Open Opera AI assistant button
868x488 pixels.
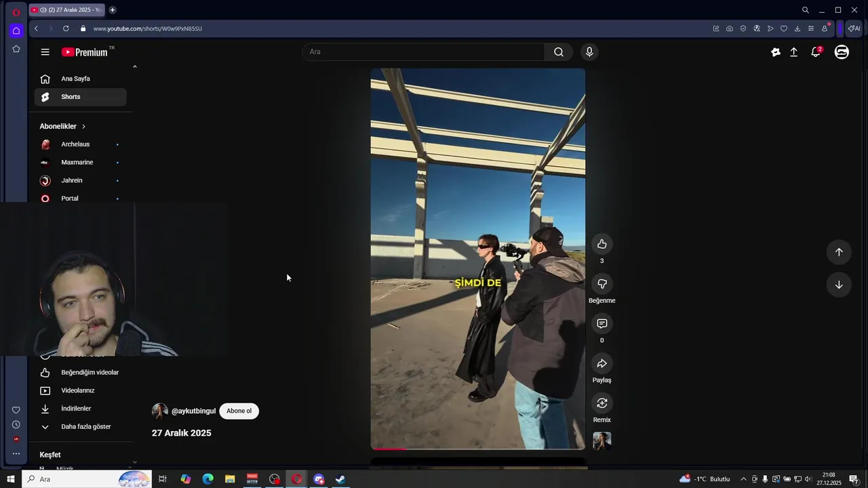854,28
